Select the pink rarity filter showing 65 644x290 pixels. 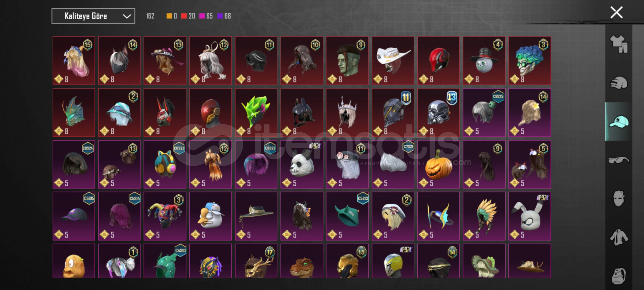(x=206, y=16)
